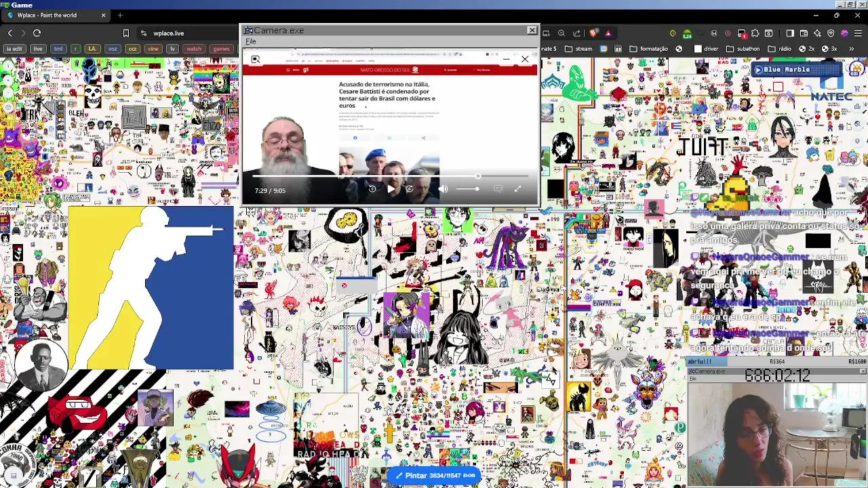Mute the video's speaker icon
Image resolution: width=868 pixels, height=488 pixels.
tap(443, 189)
